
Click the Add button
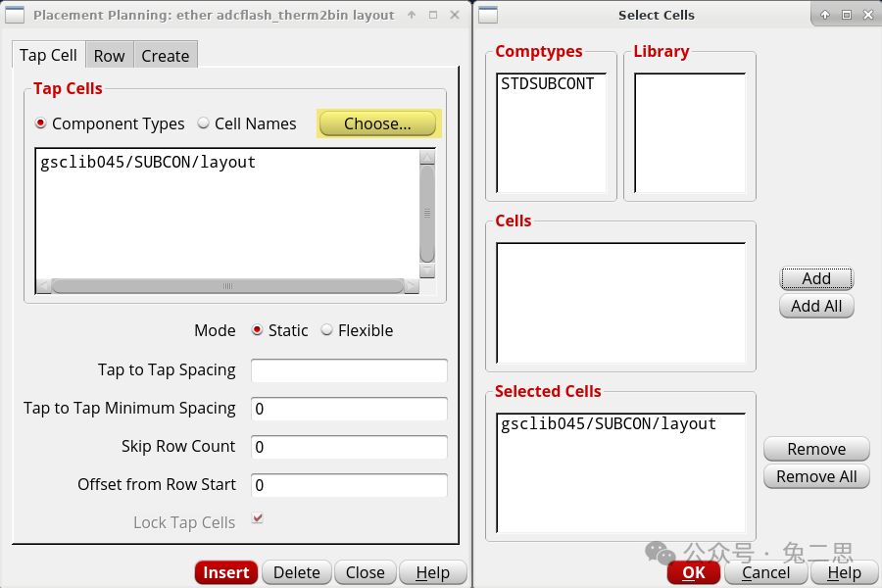coord(816,278)
